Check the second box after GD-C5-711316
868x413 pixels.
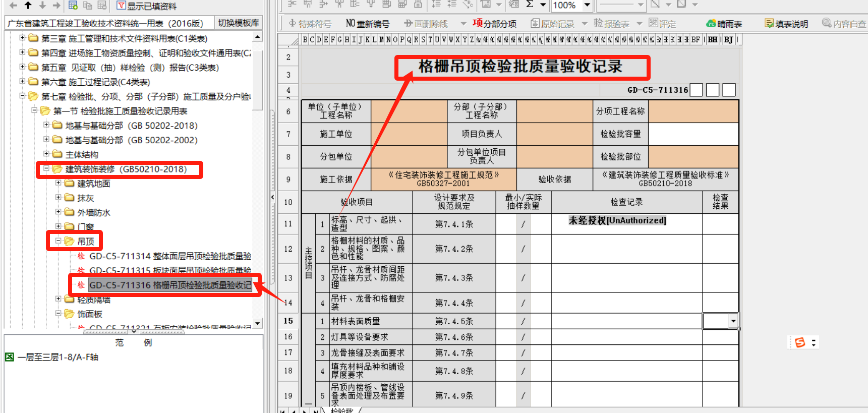(713, 90)
